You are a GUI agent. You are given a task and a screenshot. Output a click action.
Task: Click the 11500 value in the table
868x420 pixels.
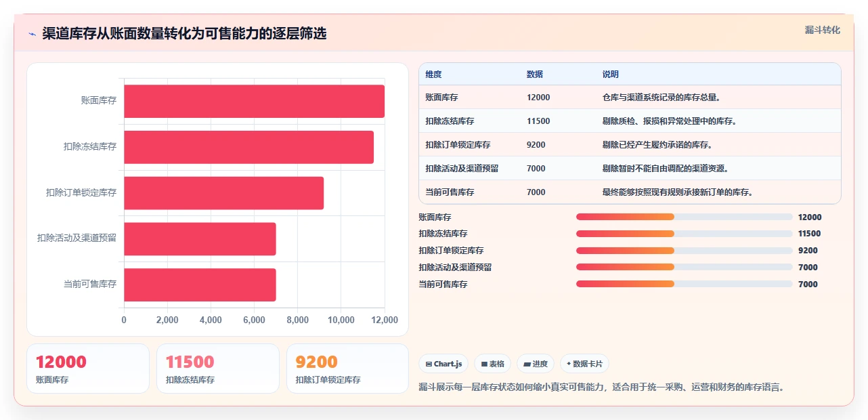tap(538, 121)
